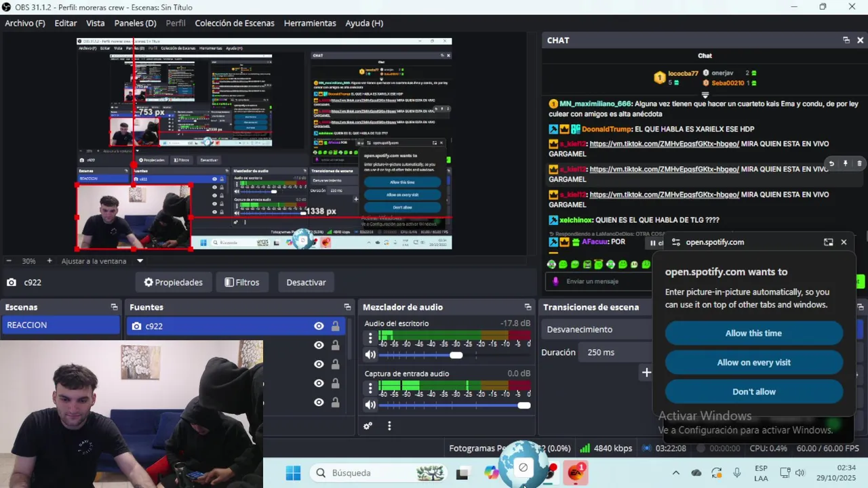
Task: Click the Desactivar button
Action: (x=306, y=282)
